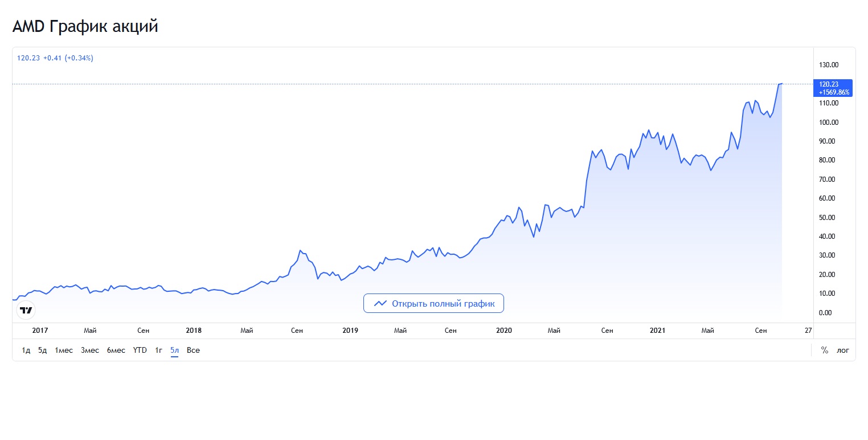Select the 5д time range

43,350
